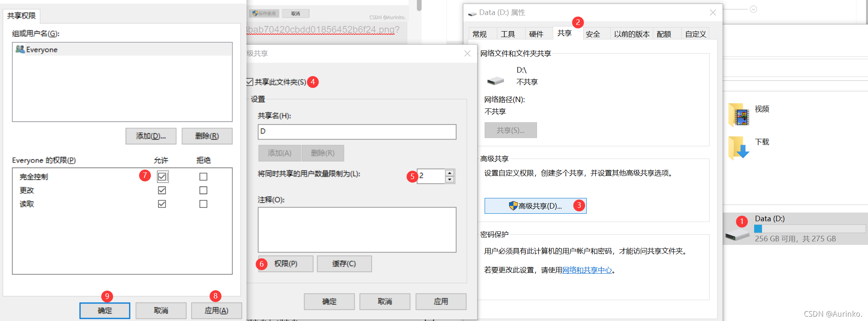The width and height of the screenshot is (868, 321).
Task: Click the user limit number field
Action: click(x=431, y=176)
